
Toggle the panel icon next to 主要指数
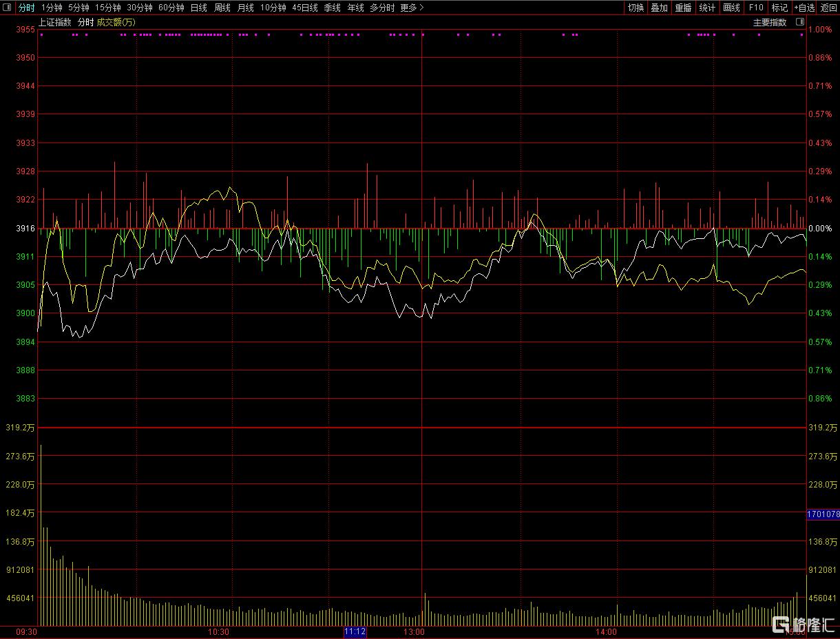coord(799,22)
